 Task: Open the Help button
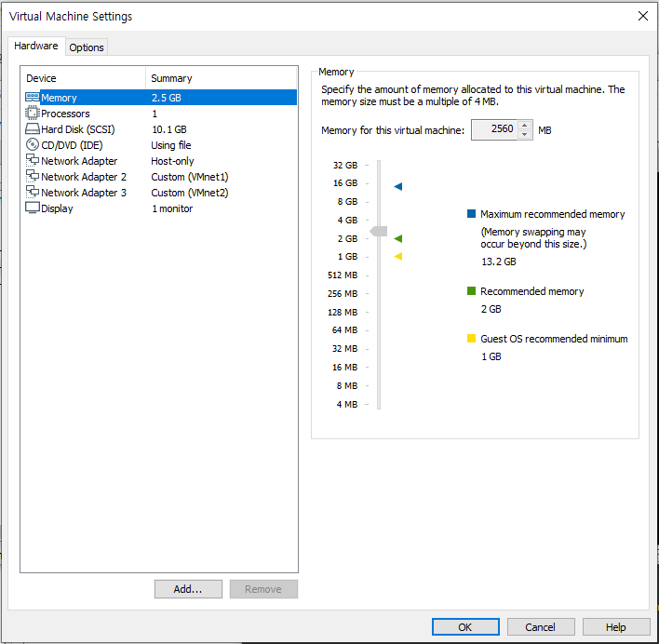615,627
